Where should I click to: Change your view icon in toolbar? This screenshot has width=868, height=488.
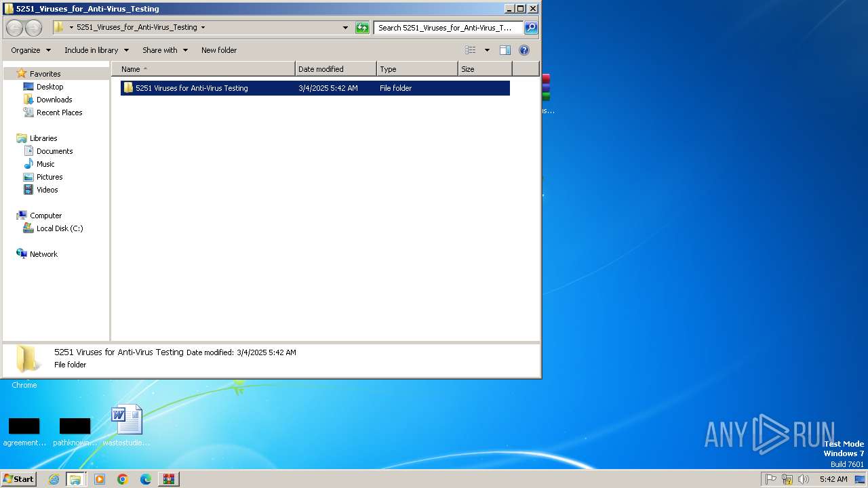(x=471, y=50)
